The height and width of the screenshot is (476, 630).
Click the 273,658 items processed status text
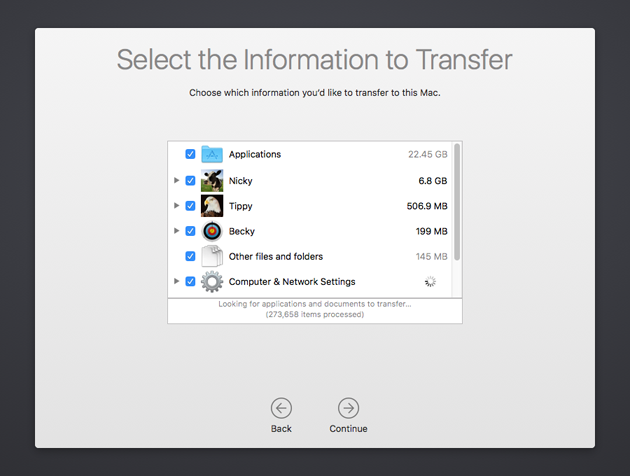315,315
